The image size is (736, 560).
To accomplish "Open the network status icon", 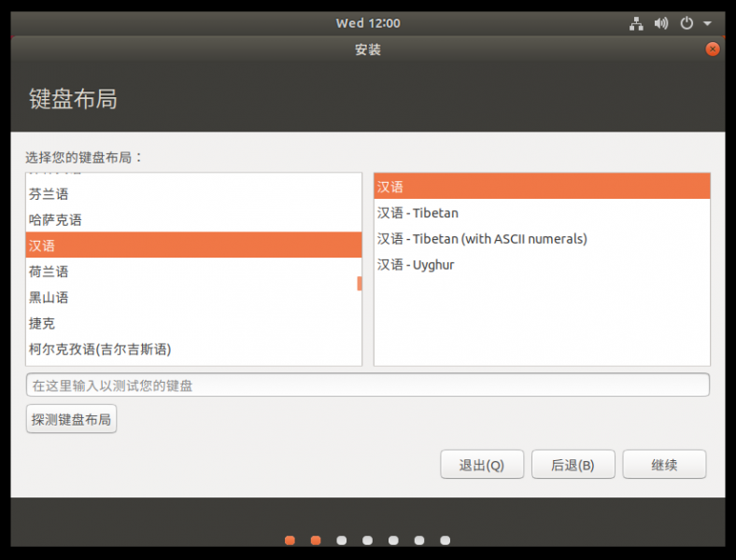I will tap(636, 23).
